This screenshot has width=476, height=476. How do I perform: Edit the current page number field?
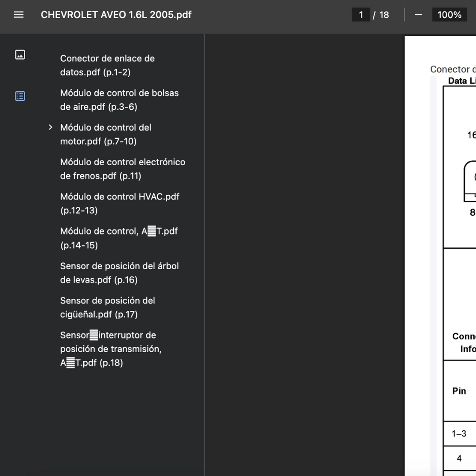[x=361, y=15]
